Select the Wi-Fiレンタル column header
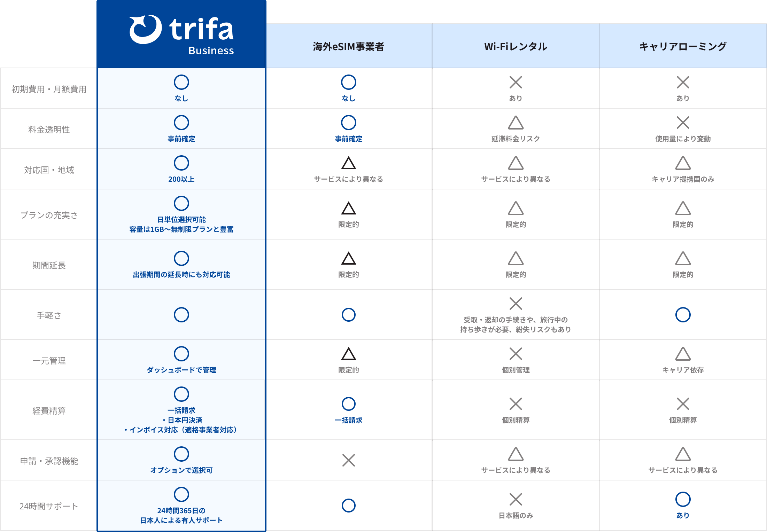 (516, 46)
